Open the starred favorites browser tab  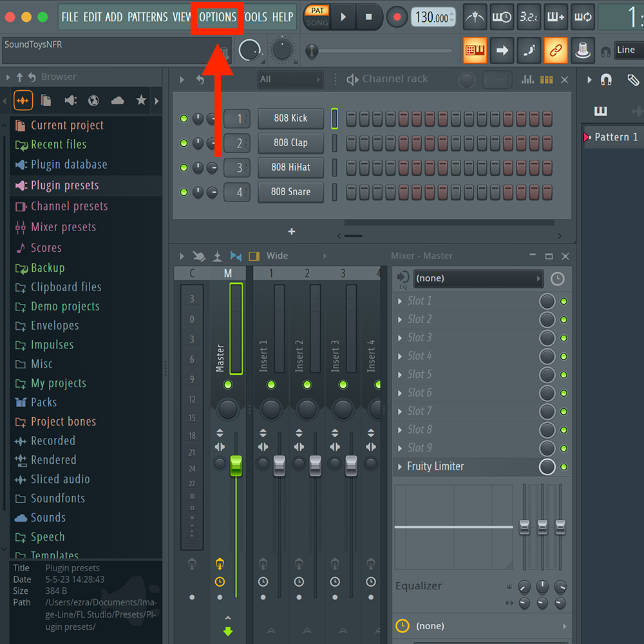point(141,100)
